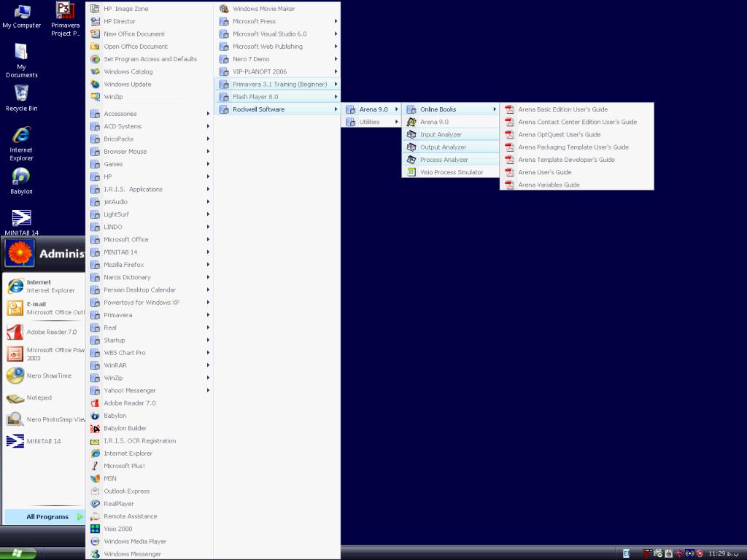Click the Administrator user picture
This screenshot has width=747, height=560.
20,253
